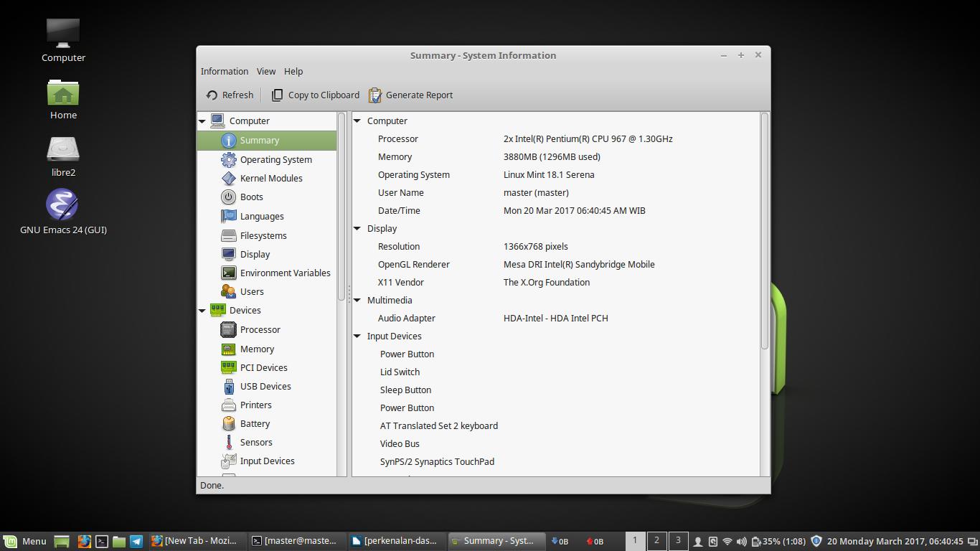Select the Audio Adapter row

(x=556, y=319)
